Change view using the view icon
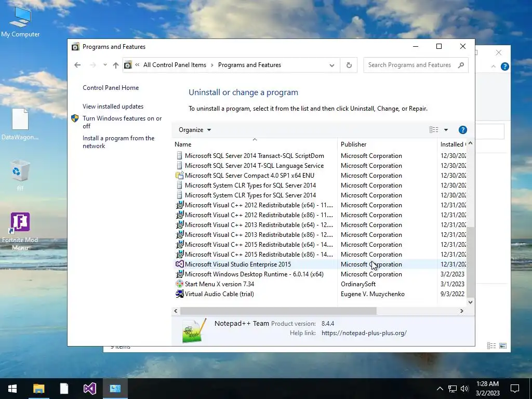 [434, 129]
